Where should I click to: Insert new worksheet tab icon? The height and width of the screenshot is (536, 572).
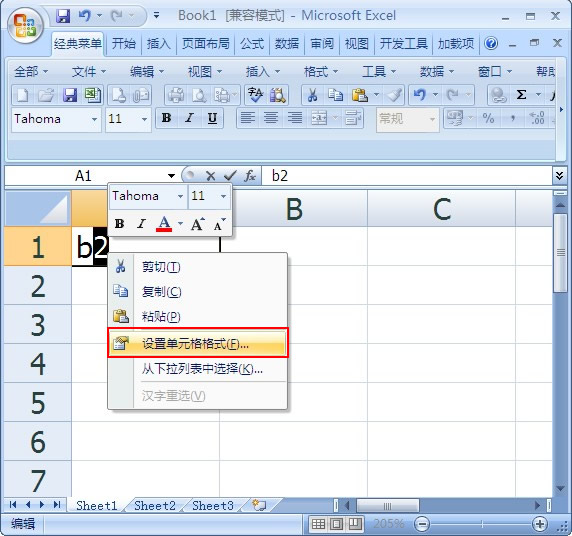(x=259, y=505)
